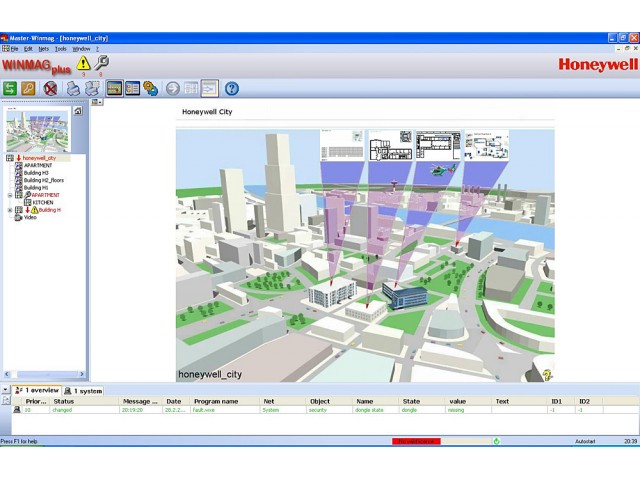Open the small picture dropdown above graphic
Screen dimensions: 640x480
[x=97, y=102]
